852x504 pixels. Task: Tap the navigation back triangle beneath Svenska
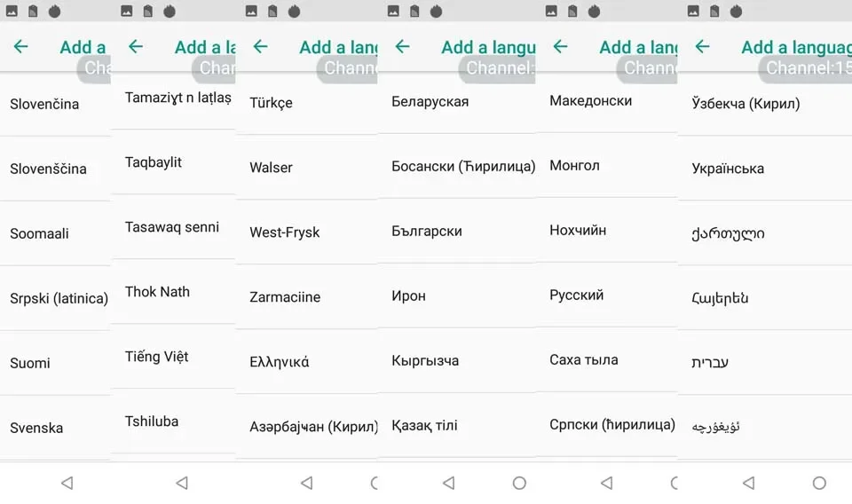tap(67, 483)
